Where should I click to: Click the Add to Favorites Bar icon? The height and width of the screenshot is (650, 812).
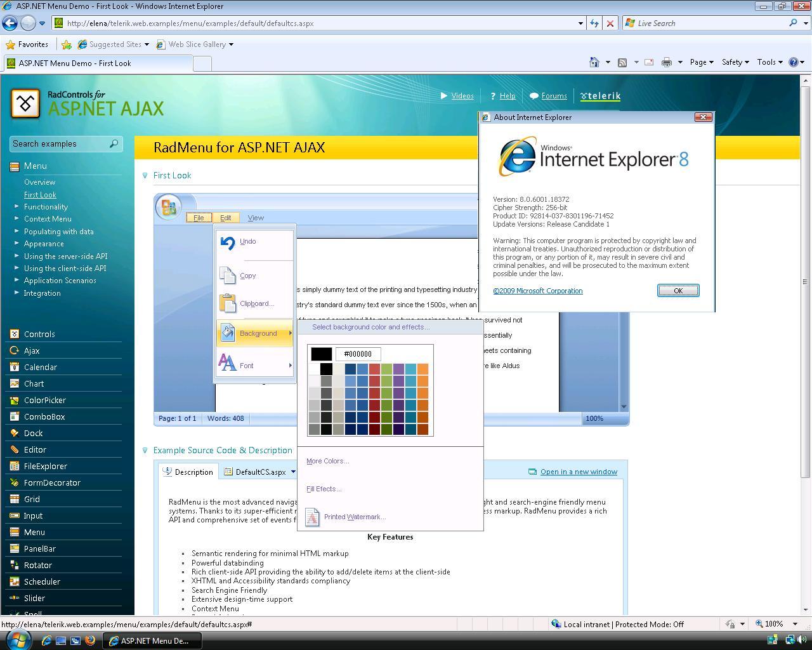[66, 44]
